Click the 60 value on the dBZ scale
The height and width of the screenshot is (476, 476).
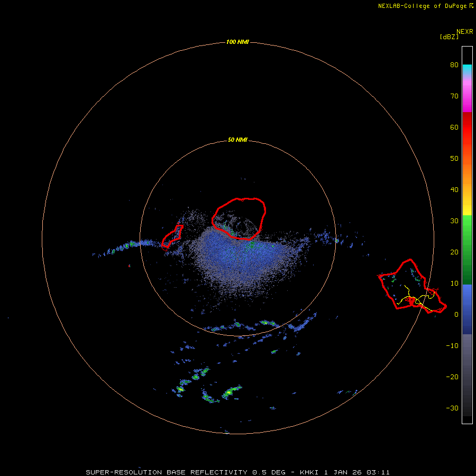(454, 127)
